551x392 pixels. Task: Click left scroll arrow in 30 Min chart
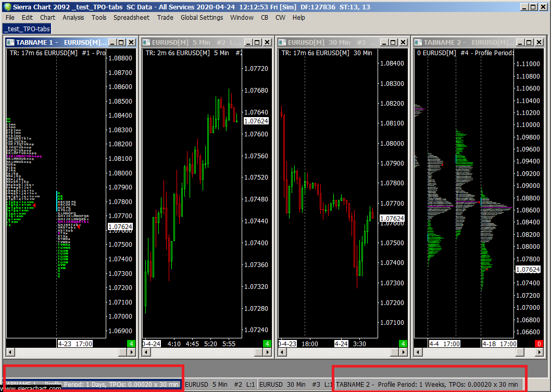pos(282,352)
